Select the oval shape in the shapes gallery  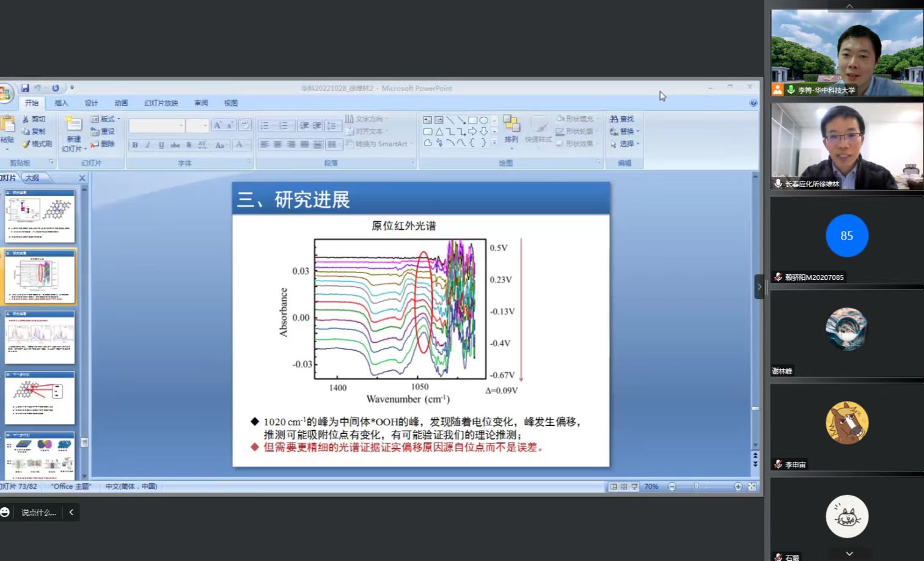483,120
